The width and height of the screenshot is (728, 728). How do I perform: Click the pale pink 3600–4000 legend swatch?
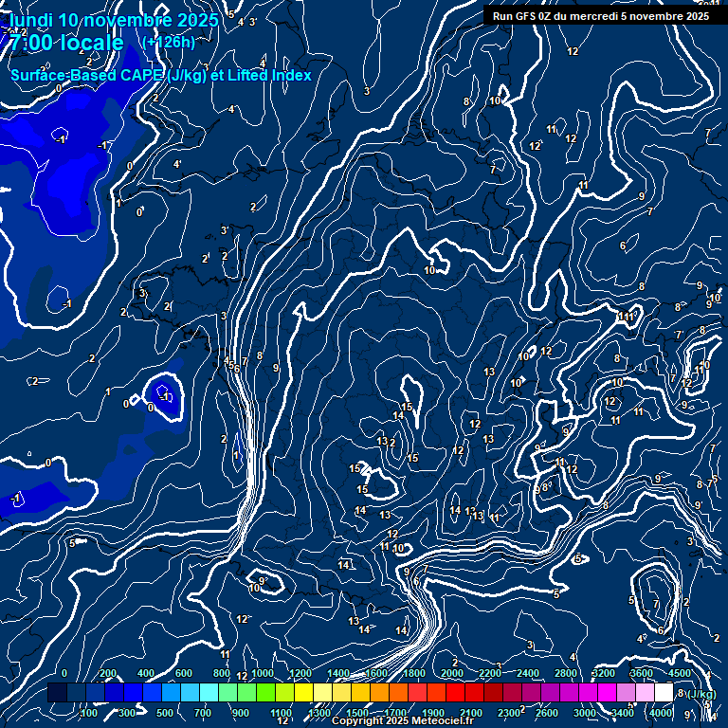(646, 692)
